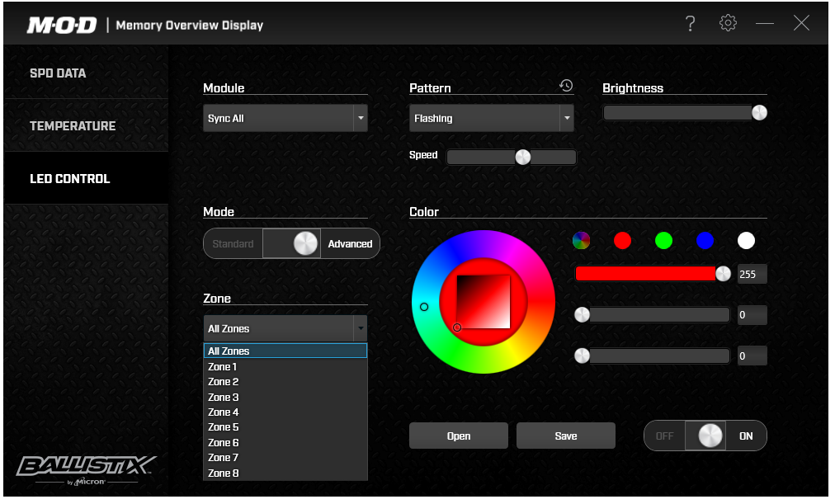Choose All Zones in the dropdown list
The width and height of the screenshot is (835, 504).
[x=285, y=351]
